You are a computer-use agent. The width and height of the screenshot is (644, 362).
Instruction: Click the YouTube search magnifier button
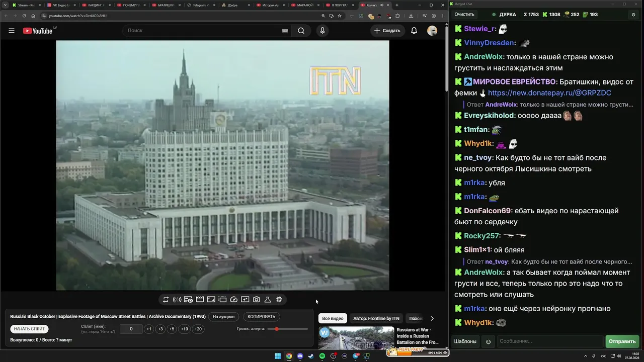pos(301,31)
